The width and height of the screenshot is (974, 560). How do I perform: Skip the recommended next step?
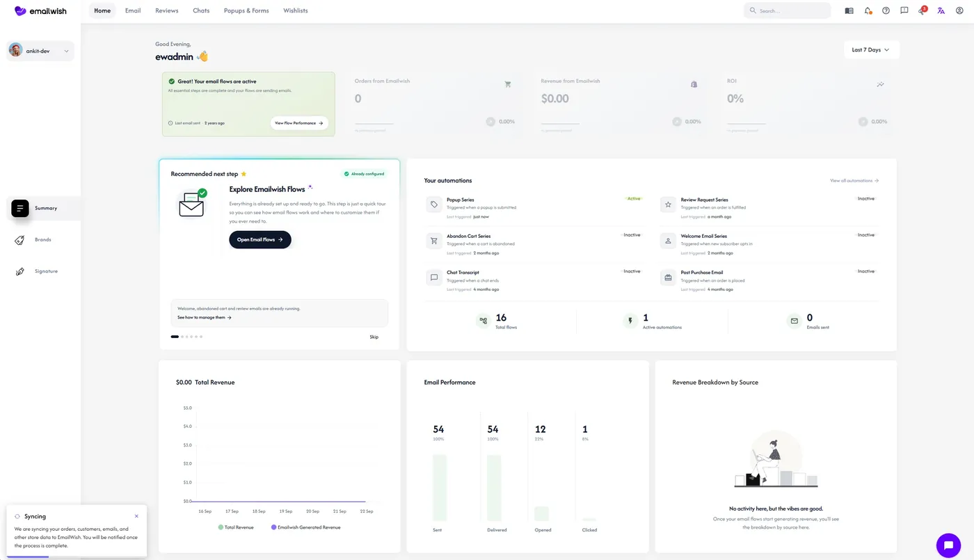tap(374, 337)
